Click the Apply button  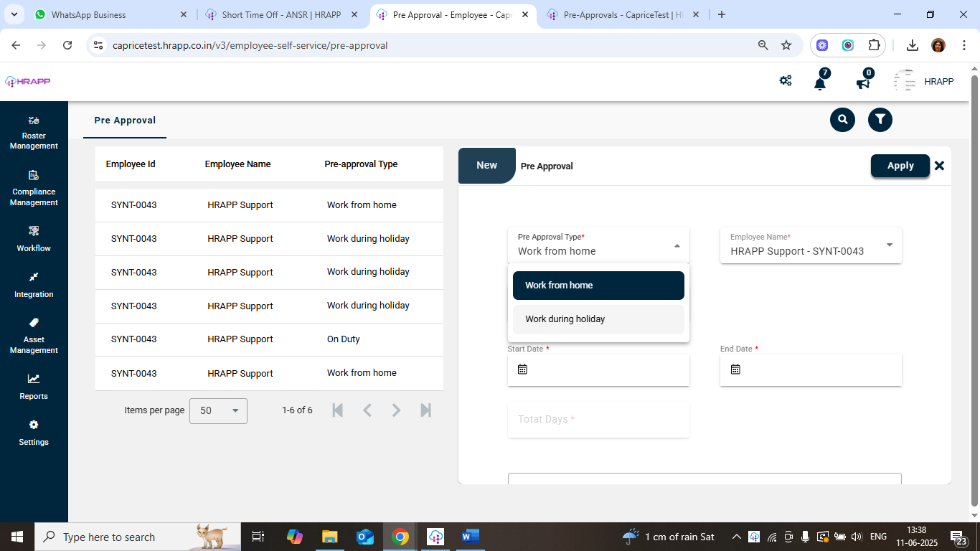pos(900,166)
